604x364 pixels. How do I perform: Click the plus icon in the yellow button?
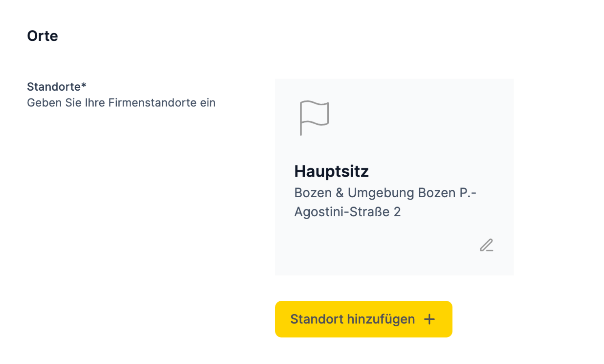tap(429, 319)
